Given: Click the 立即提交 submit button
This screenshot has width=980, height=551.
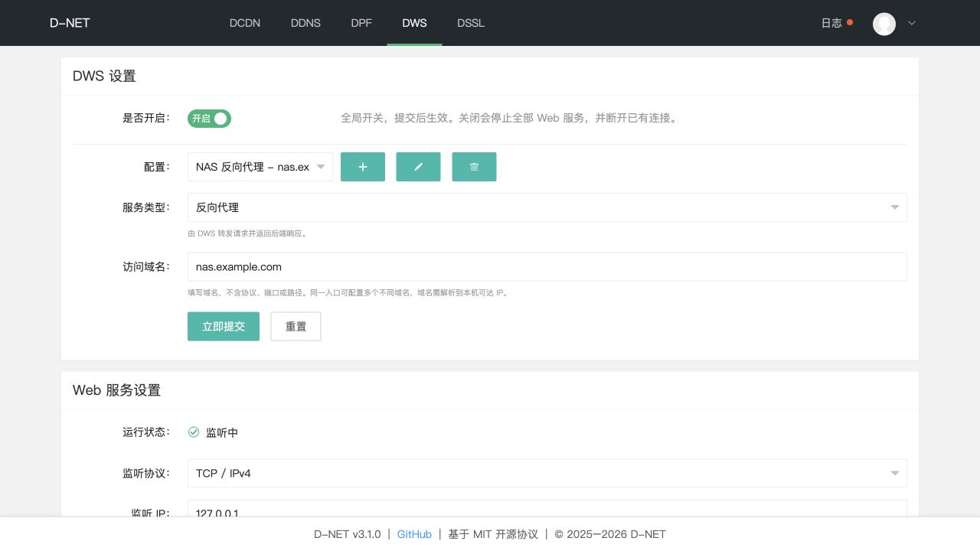Looking at the screenshot, I should (224, 326).
